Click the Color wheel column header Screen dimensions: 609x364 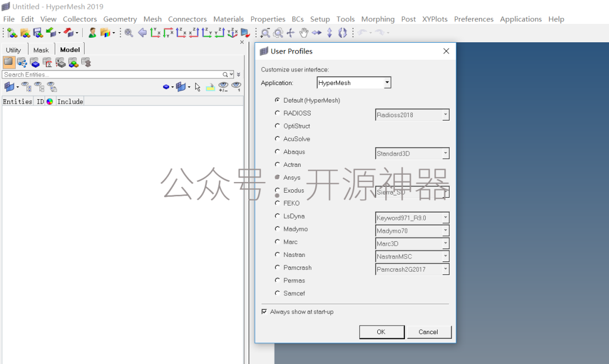[x=50, y=101]
